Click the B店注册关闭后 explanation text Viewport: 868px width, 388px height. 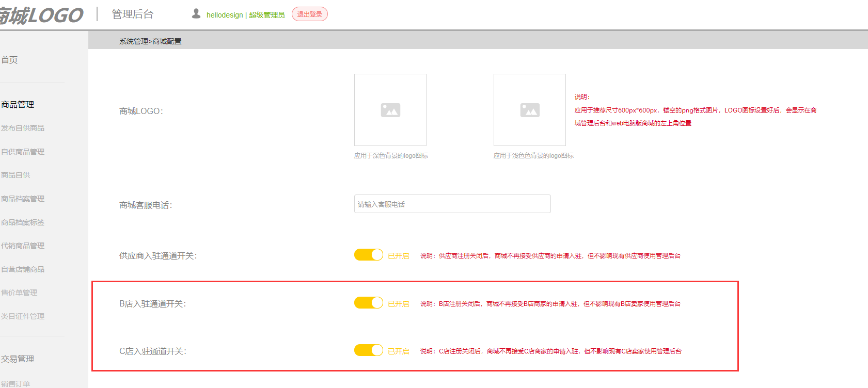pyautogui.click(x=550, y=304)
